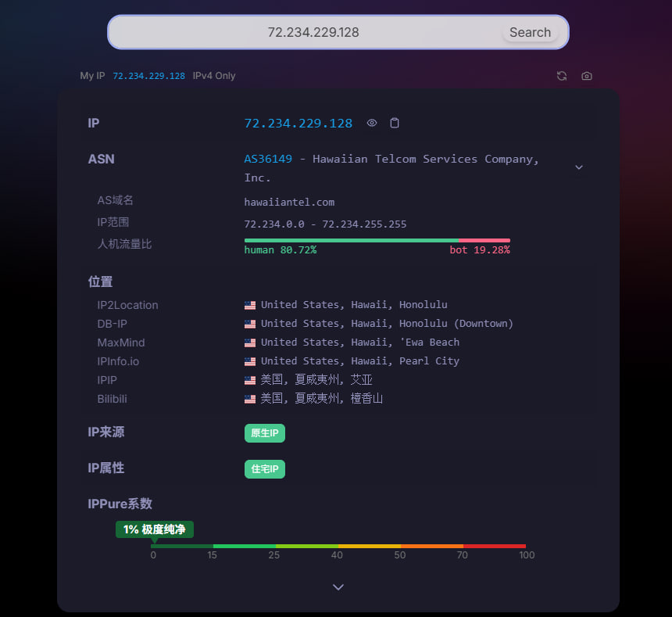Image resolution: width=672 pixels, height=617 pixels.
Task: Click the 原生IP badge
Action: (264, 433)
